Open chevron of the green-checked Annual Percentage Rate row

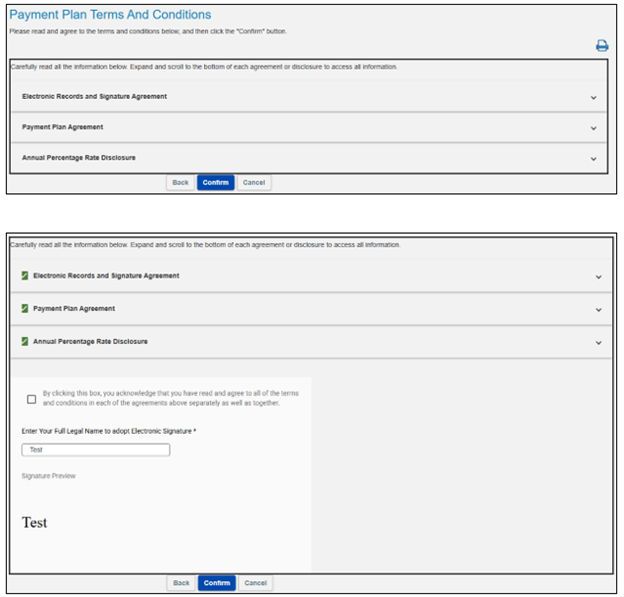[598, 342]
